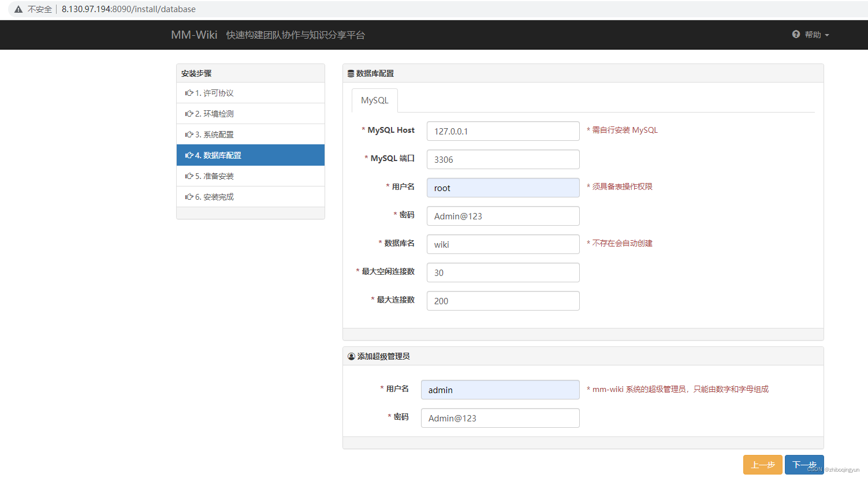This screenshot has height=478, width=868.
Task: Click hand icon beside 1. 许可协议
Action: point(189,93)
